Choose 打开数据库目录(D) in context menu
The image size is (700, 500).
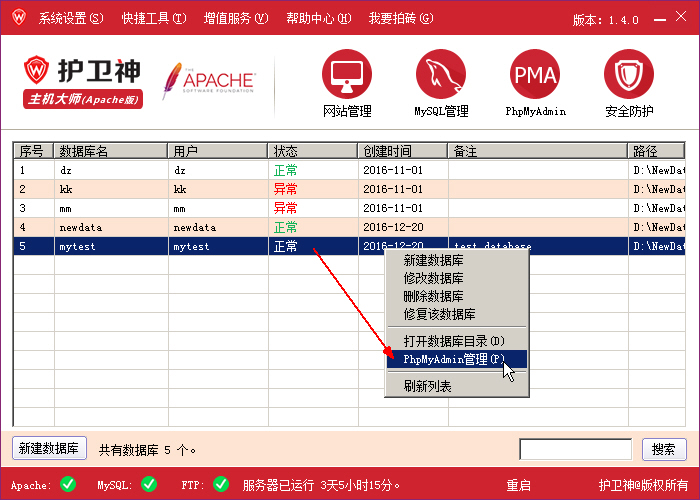point(457,341)
